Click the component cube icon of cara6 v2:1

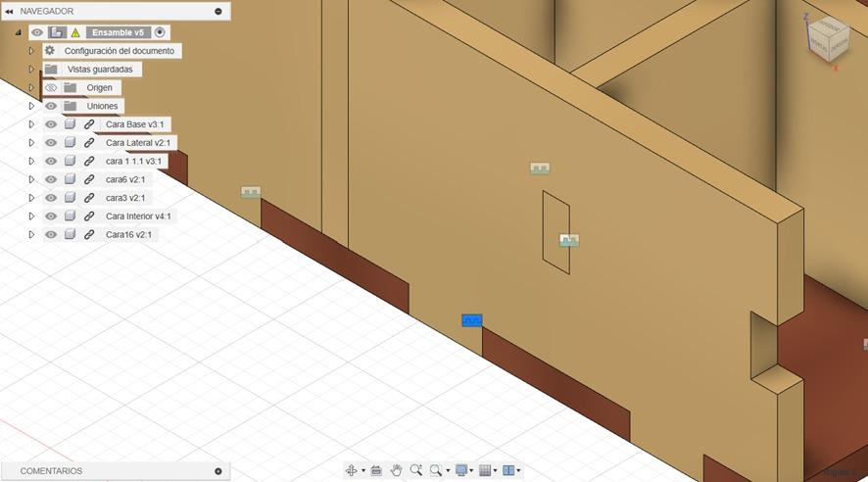click(x=70, y=179)
